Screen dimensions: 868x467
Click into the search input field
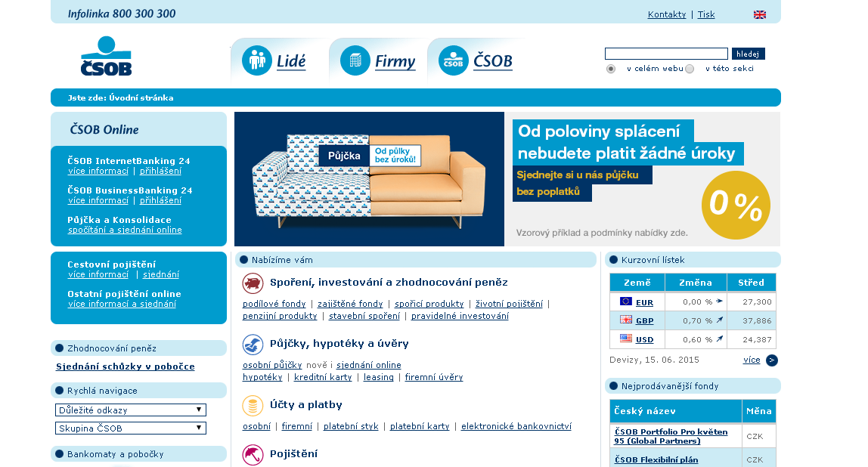(667, 54)
